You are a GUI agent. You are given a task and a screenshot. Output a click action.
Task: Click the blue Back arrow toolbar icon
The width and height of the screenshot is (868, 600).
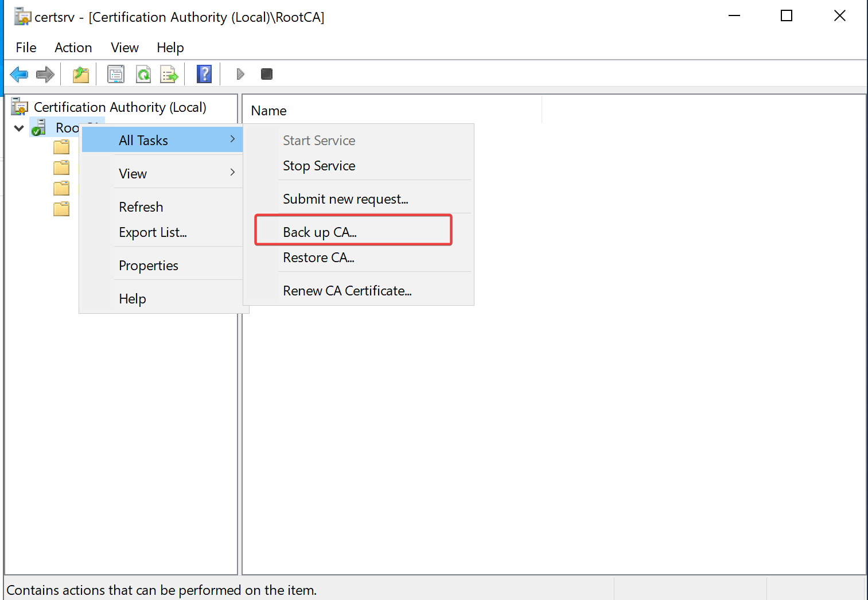click(19, 74)
